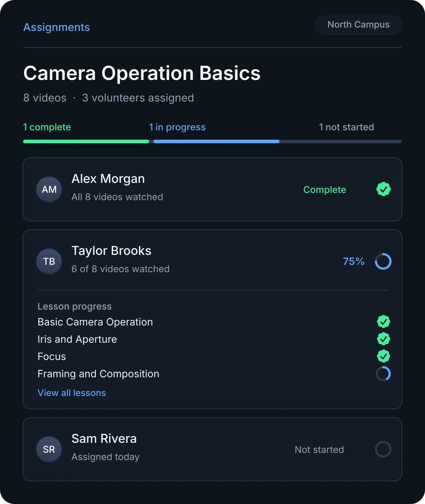
Task: Click the Not started status label
Action: pyautogui.click(x=319, y=450)
